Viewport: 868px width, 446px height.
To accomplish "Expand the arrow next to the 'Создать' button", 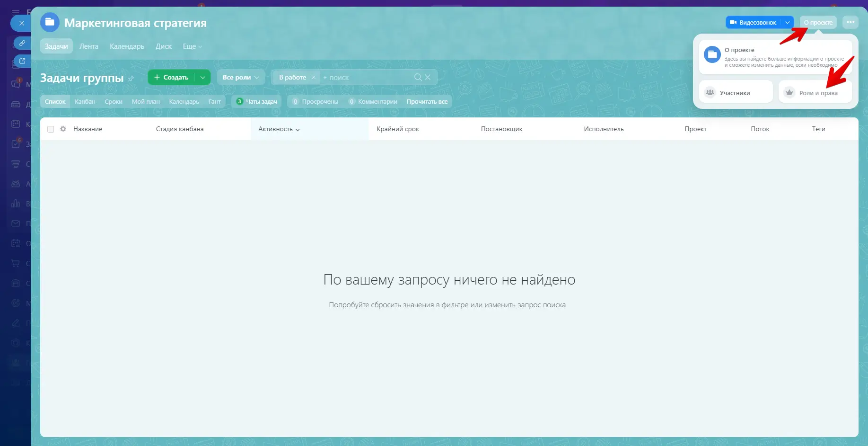I will 203,77.
